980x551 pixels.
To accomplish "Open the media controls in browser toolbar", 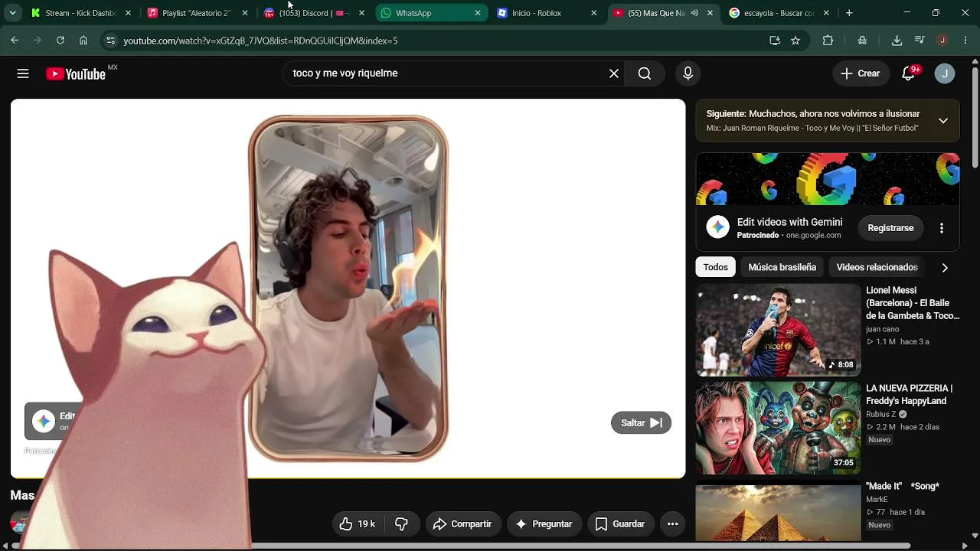I will (920, 41).
